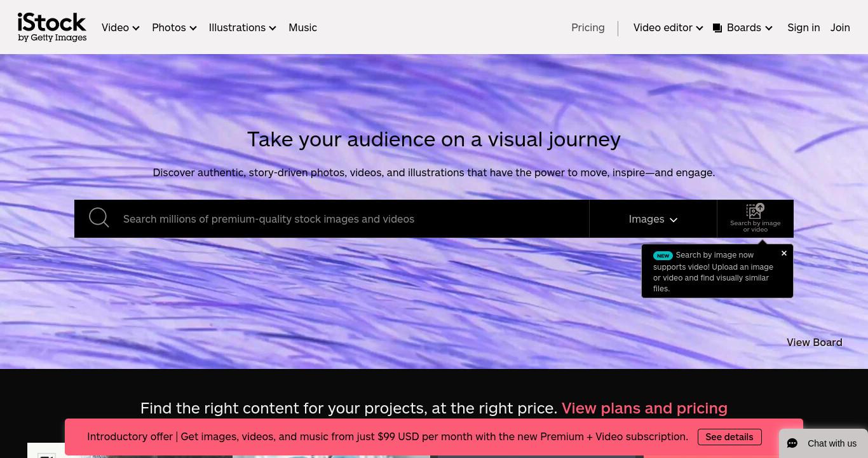The height and width of the screenshot is (458, 868).
Task: Expand the Boards dropdown
Action: pyautogui.click(x=743, y=27)
